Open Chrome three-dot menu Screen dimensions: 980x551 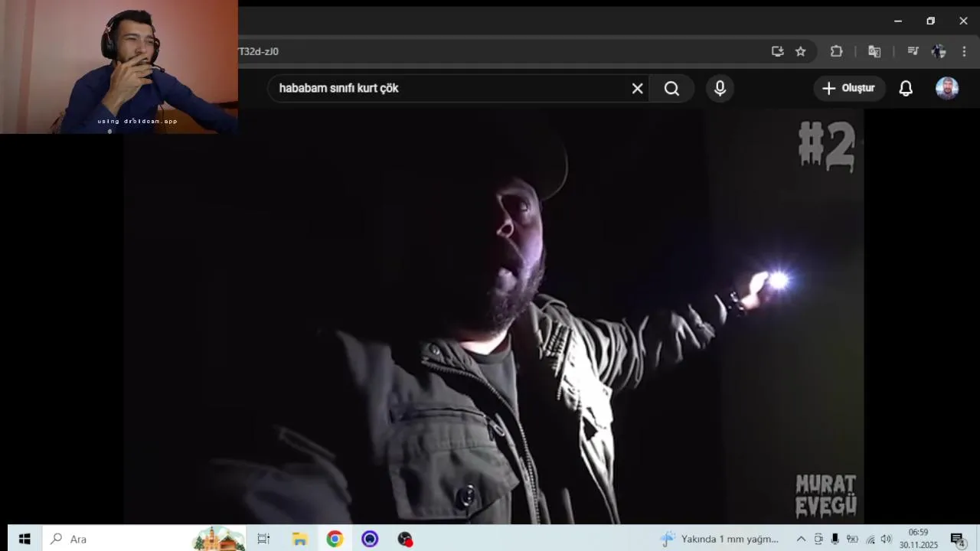click(964, 51)
